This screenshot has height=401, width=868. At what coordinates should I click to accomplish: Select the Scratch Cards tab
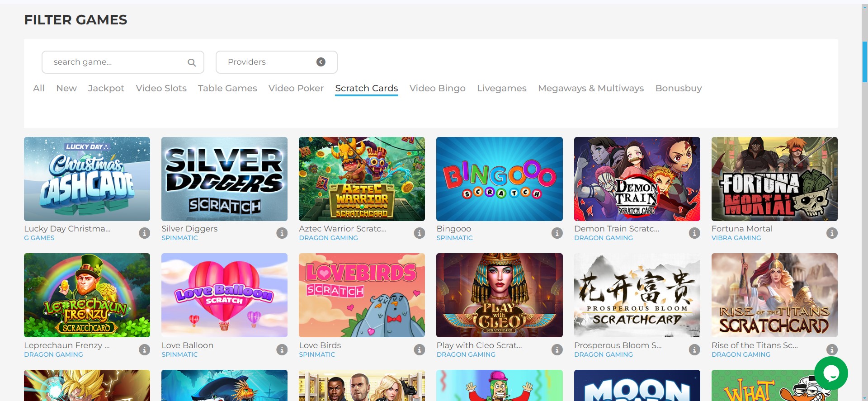point(367,88)
